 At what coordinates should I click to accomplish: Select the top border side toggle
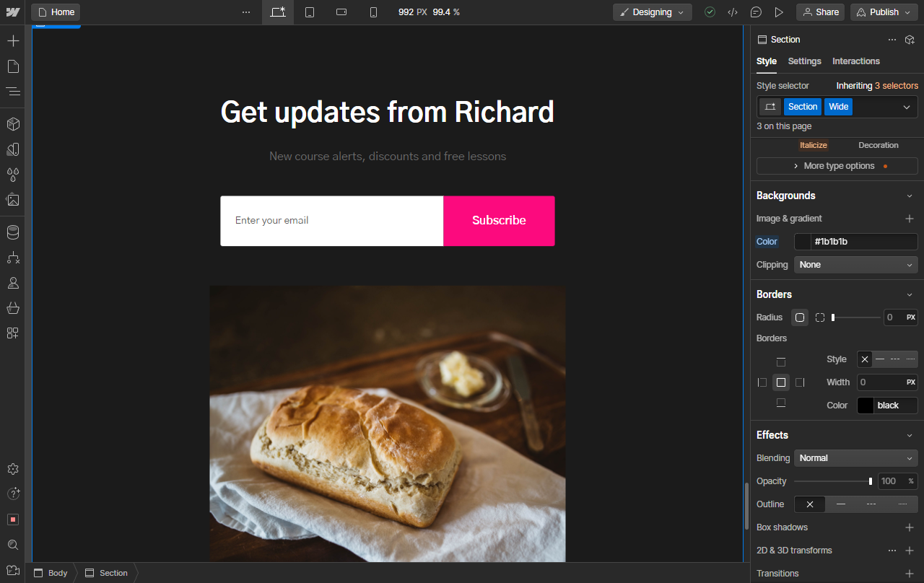[780, 362]
